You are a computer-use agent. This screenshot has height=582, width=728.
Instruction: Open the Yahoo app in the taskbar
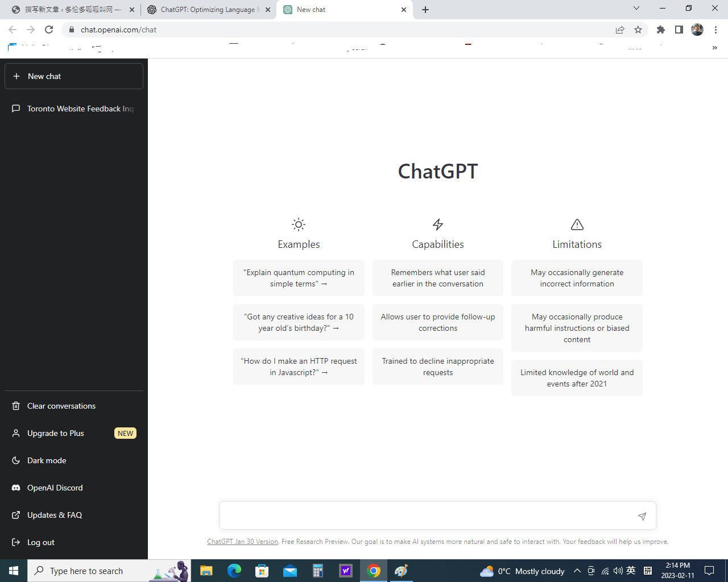click(345, 571)
